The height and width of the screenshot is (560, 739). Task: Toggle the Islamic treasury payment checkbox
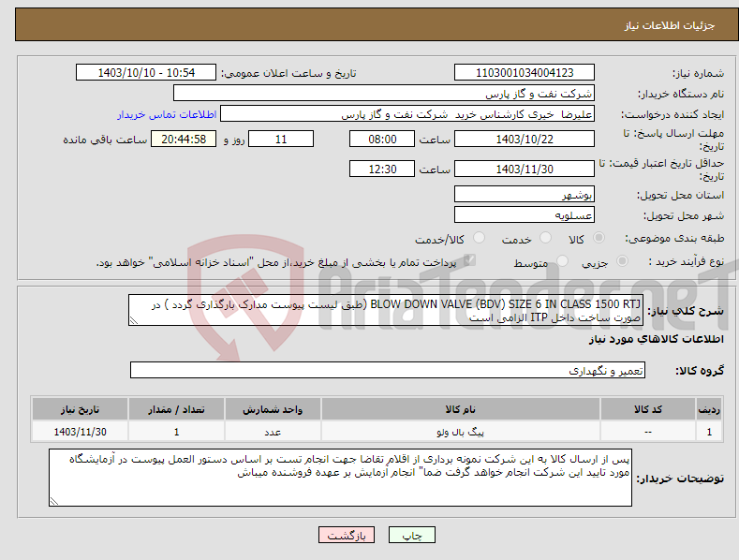[x=469, y=260]
